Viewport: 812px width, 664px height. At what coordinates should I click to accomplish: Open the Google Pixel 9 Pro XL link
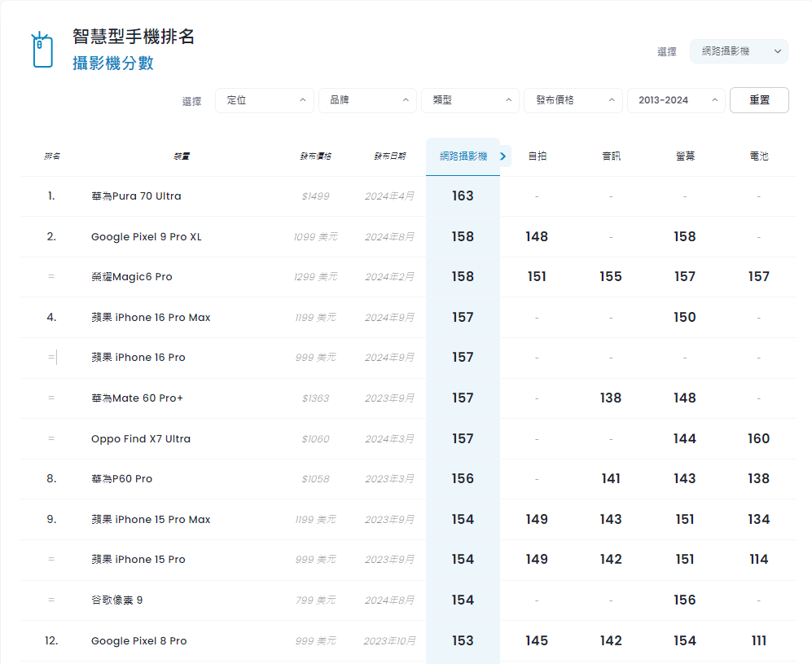tap(146, 237)
